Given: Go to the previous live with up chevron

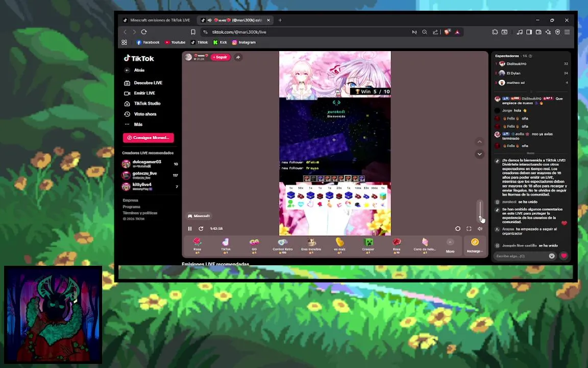Looking at the screenshot, I should (479, 142).
